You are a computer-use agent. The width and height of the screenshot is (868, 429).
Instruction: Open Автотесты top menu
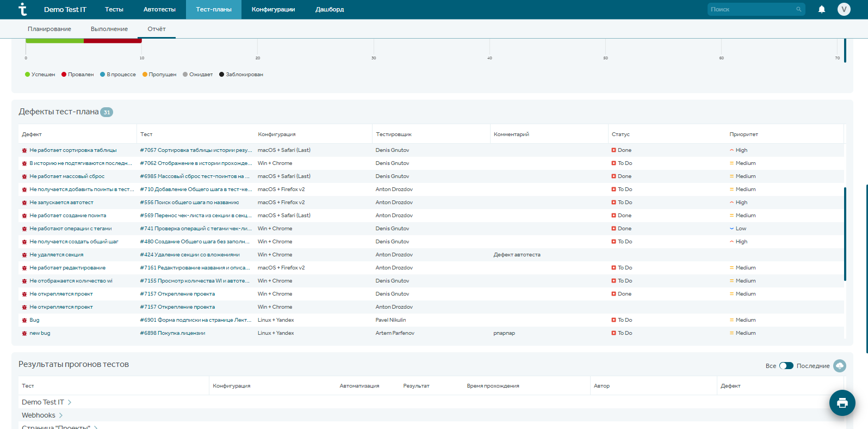tap(159, 9)
